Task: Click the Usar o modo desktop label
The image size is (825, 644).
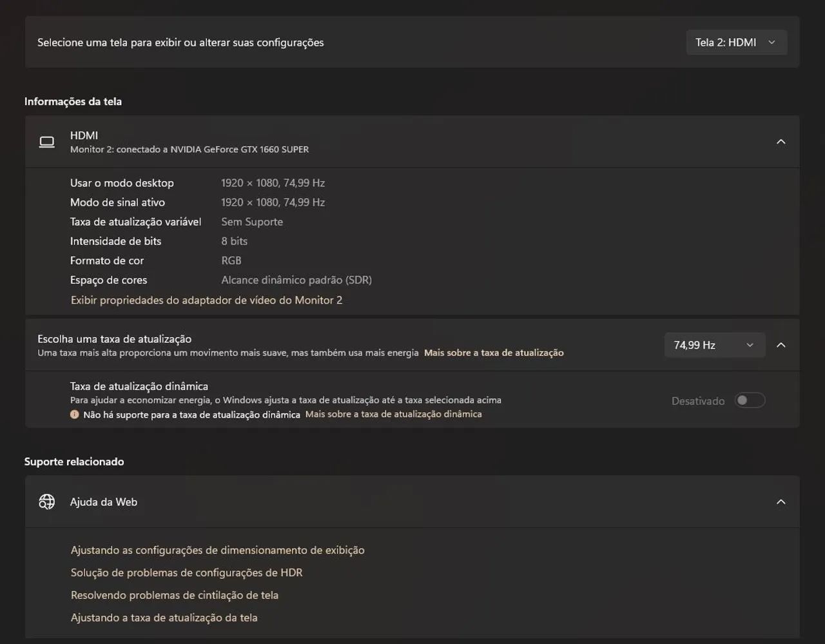Action: 122,183
